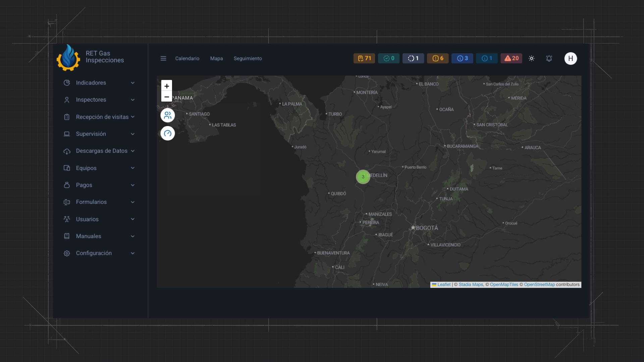Screen dimensions: 644x362
Task: Click the blue info badge showing 3
Action: tap(462, 58)
